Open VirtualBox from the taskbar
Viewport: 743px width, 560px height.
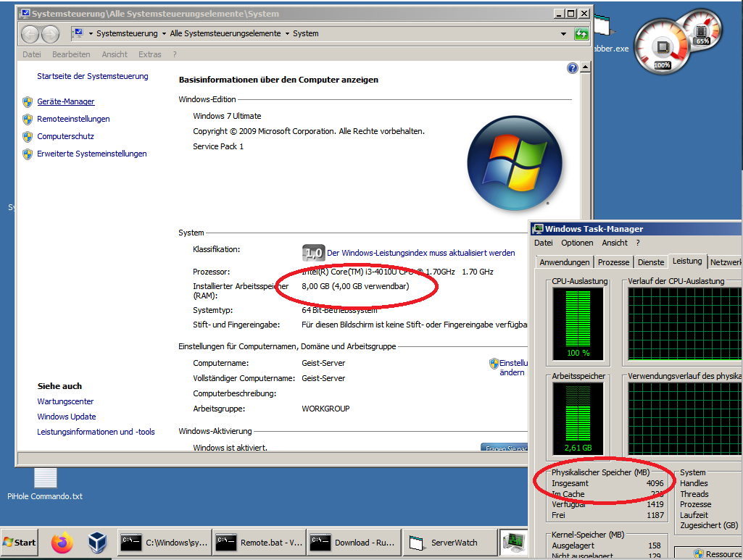click(97, 542)
